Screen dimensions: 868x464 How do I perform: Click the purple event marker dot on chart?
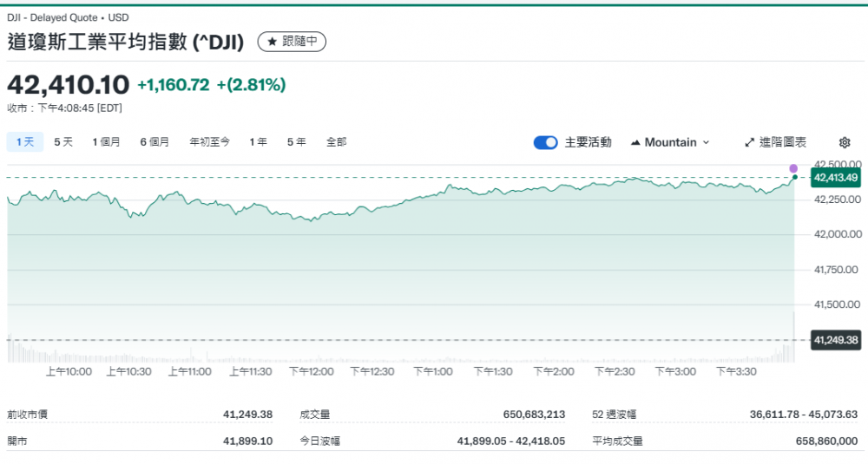793,168
